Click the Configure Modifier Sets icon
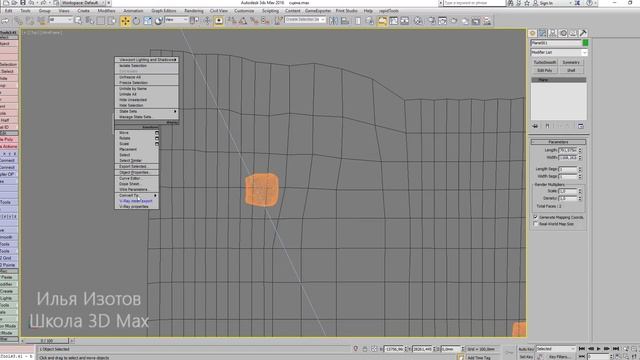 (581, 126)
